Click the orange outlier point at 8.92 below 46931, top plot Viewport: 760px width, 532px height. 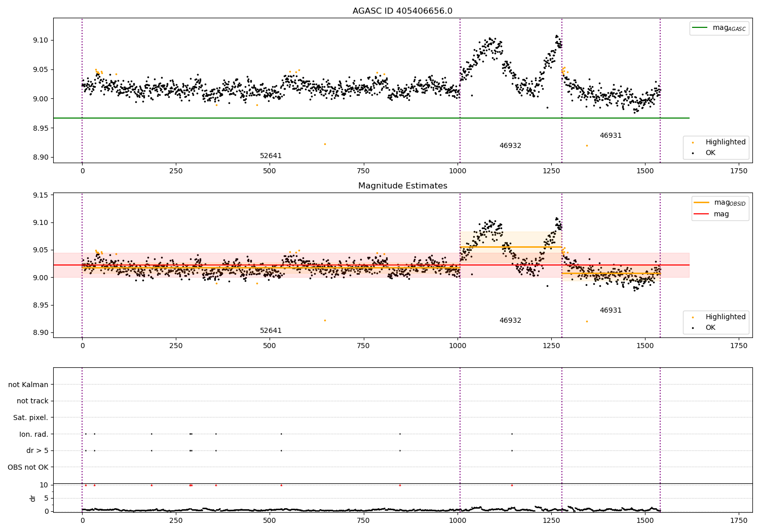[587, 145]
